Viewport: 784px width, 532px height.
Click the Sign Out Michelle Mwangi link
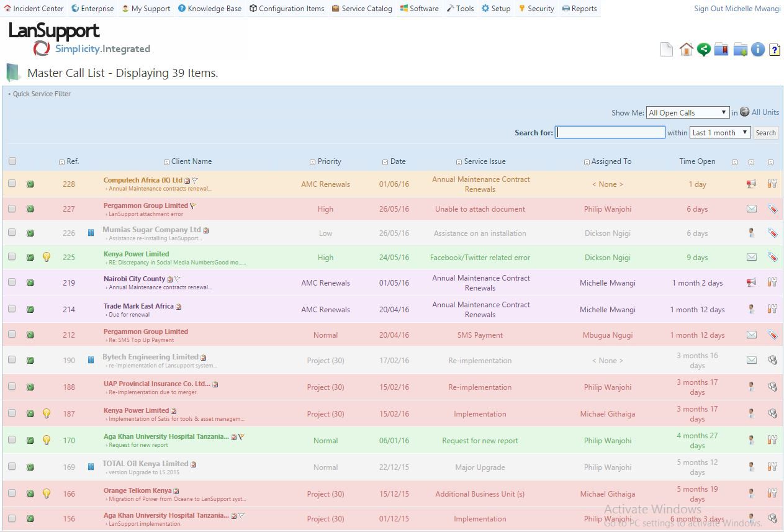737,9
